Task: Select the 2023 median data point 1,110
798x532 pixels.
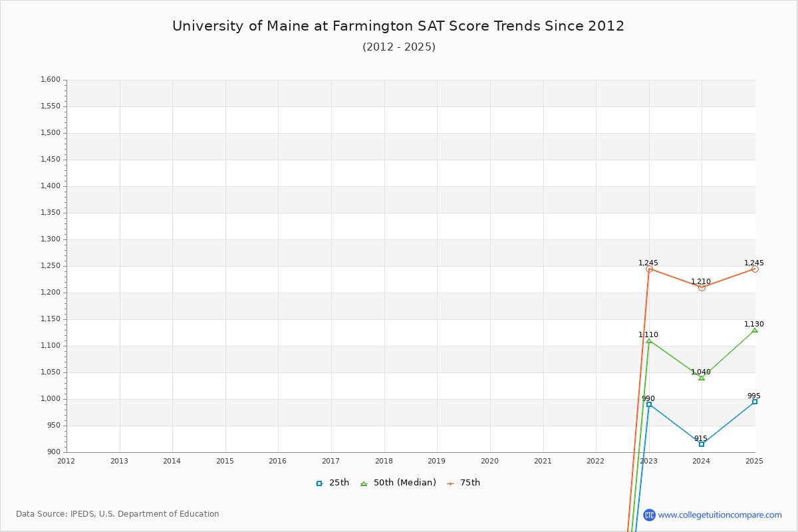Action: [x=649, y=340]
